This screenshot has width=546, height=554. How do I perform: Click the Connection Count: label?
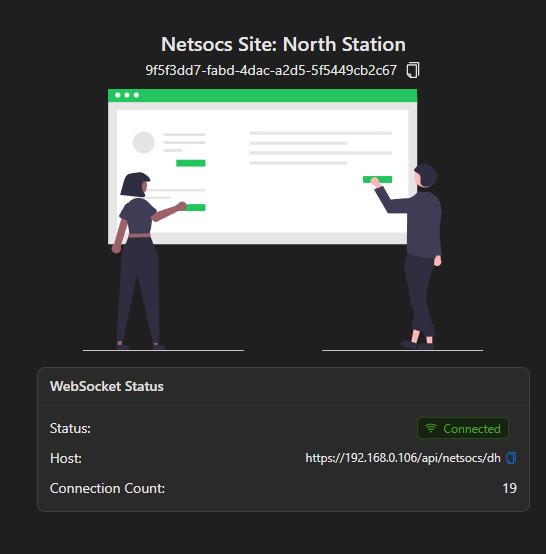pyautogui.click(x=107, y=488)
